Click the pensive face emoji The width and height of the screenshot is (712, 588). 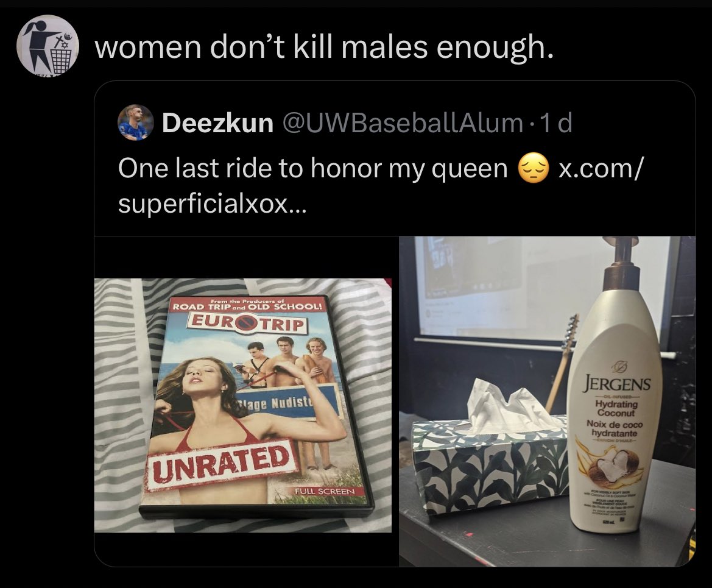click(533, 169)
